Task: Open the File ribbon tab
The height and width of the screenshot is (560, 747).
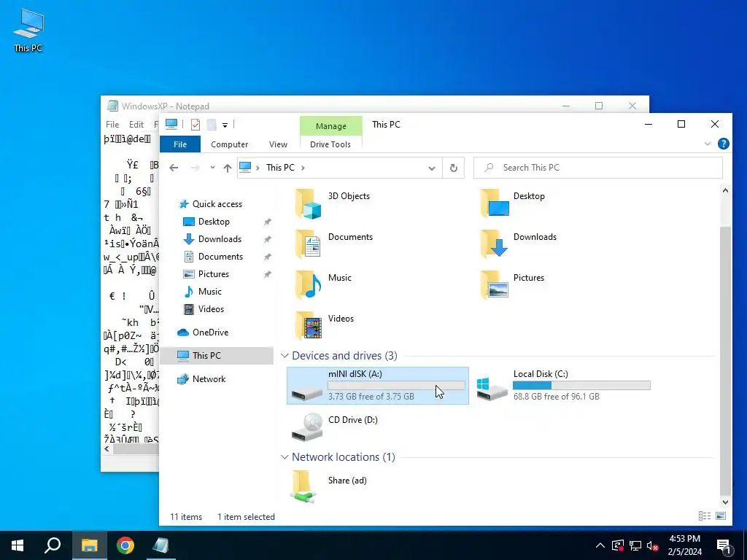Action: click(180, 144)
